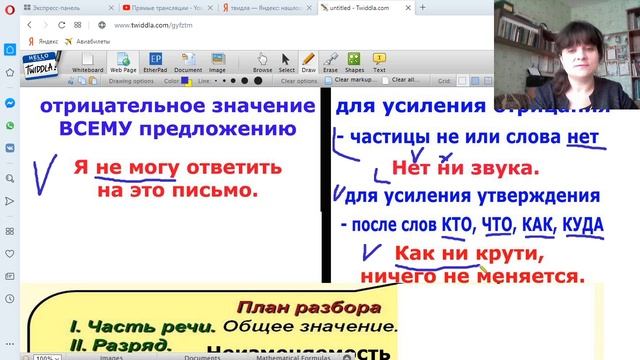This screenshot has width=640, height=360.
Task: Open the sidebar send arrow icon
Action: point(10,201)
